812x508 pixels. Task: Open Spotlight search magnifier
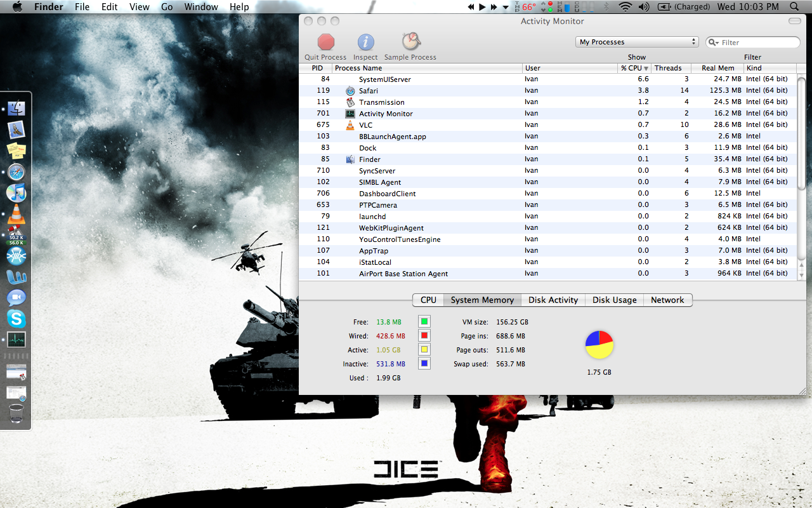point(795,7)
